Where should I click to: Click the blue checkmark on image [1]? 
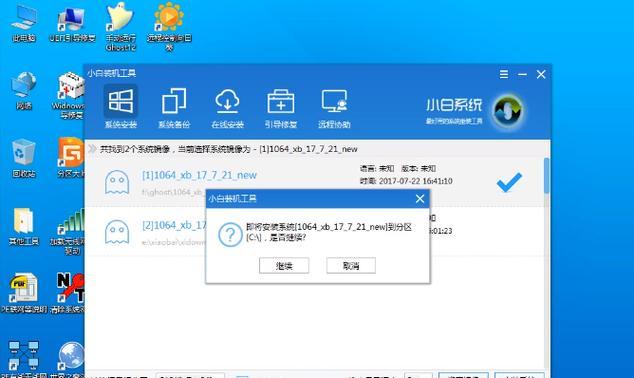(x=509, y=182)
